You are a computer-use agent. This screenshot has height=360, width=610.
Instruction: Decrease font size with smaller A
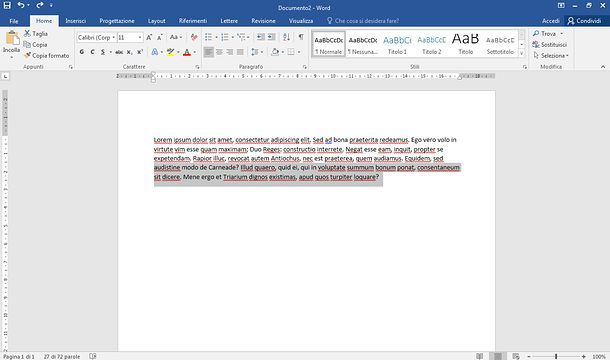(160, 37)
